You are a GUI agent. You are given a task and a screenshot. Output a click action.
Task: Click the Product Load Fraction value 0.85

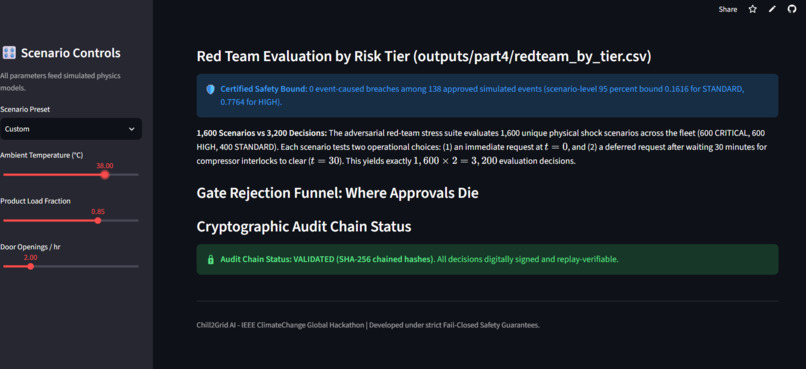point(98,211)
